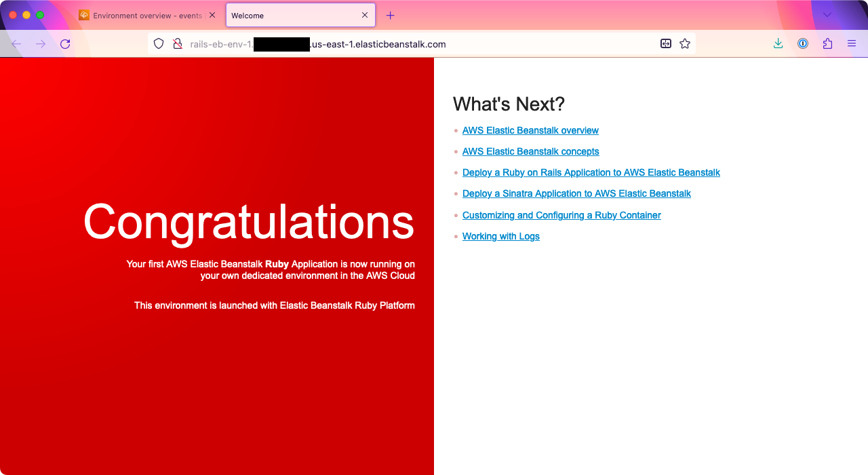This screenshot has height=475, width=868.
Task: Open Customizing and Configuring a Ruby Container link
Action: click(561, 215)
